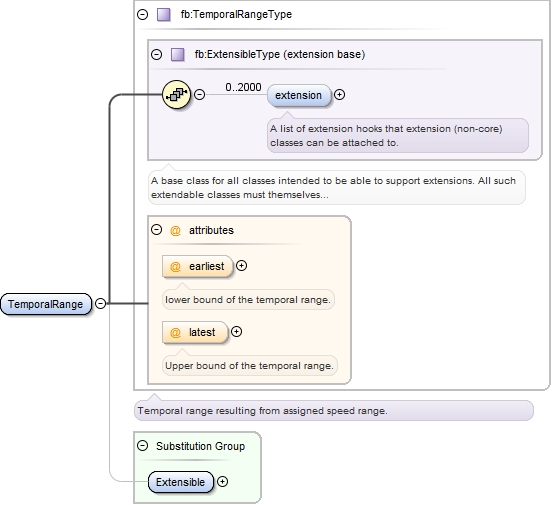
Task: Click the purple fb:TemporalRangeType type icon
Action: pos(163,15)
